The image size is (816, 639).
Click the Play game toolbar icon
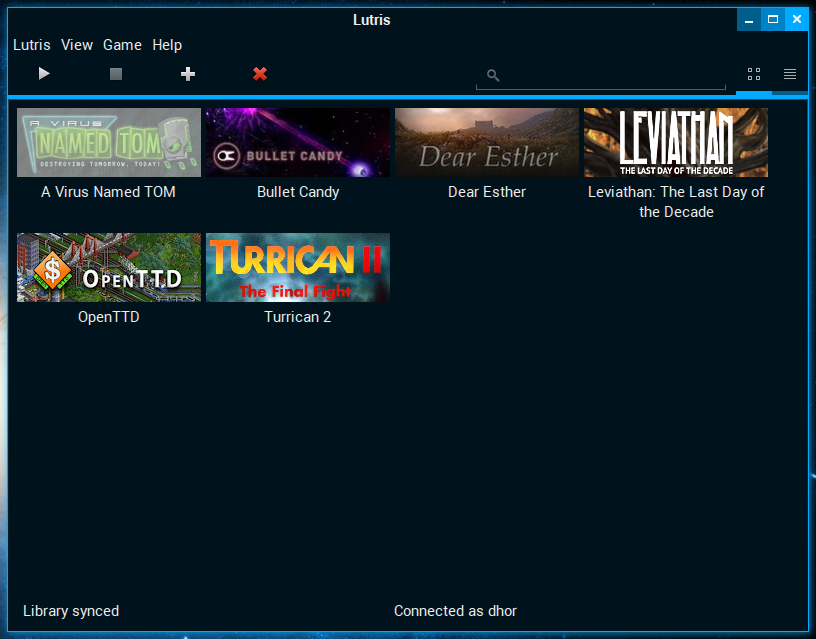pyautogui.click(x=44, y=74)
